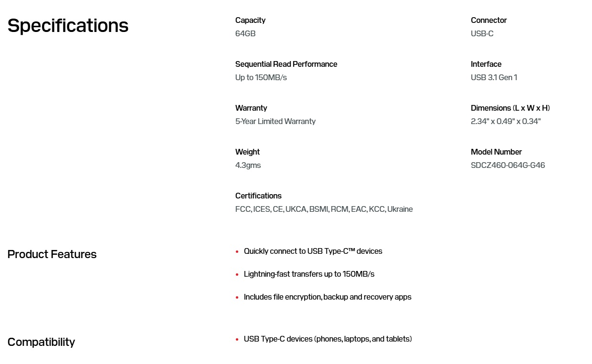Click the Dimensions (L x W x H) label
The width and height of the screenshot is (592, 364).
[510, 108]
